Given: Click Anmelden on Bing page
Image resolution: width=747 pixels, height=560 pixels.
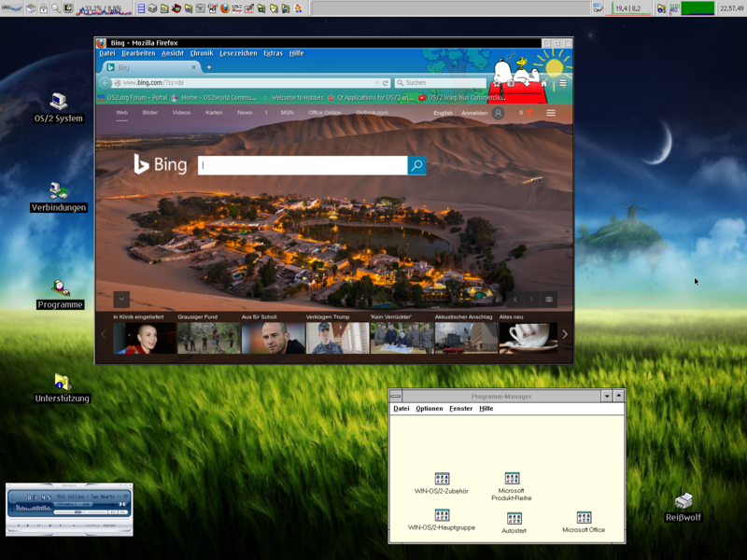Looking at the screenshot, I should pos(474,113).
